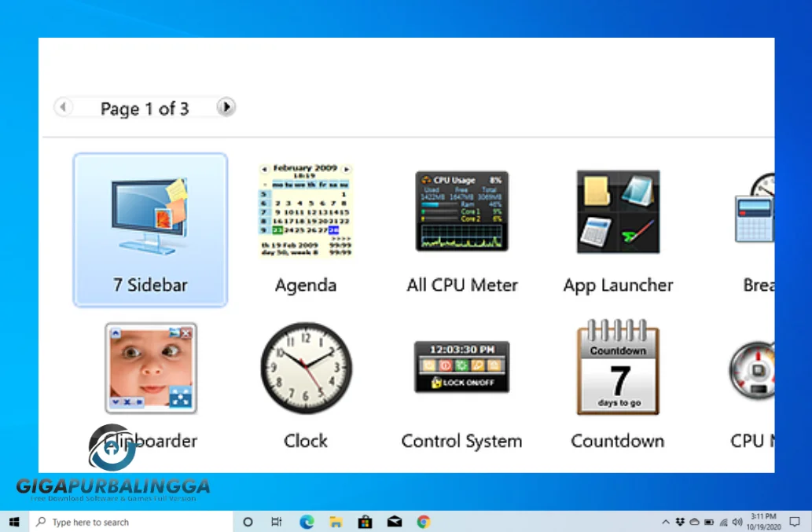
Task: Open the Windows Start menu
Action: pos(14,522)
